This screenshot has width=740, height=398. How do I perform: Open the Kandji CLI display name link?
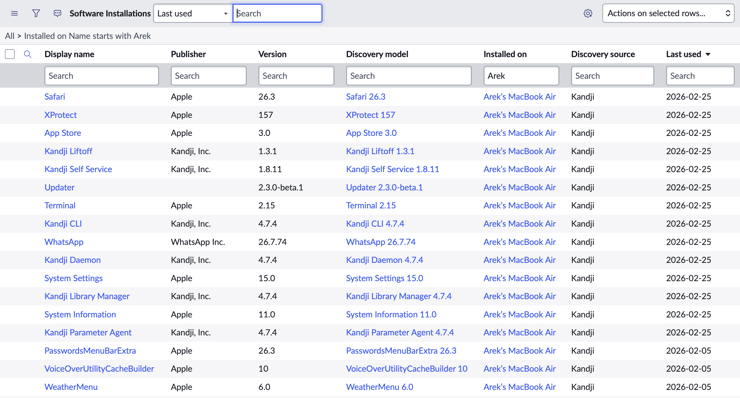coord(63,224)
